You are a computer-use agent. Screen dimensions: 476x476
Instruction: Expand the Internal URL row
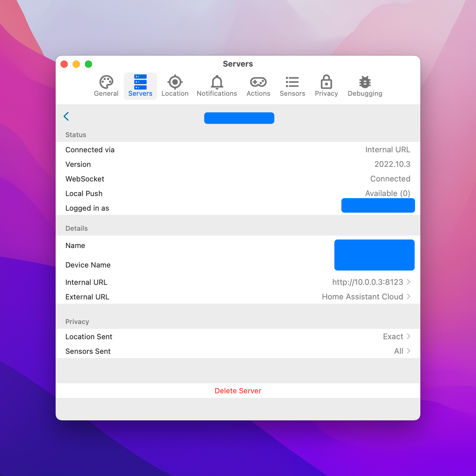click(x=371, y=282)
